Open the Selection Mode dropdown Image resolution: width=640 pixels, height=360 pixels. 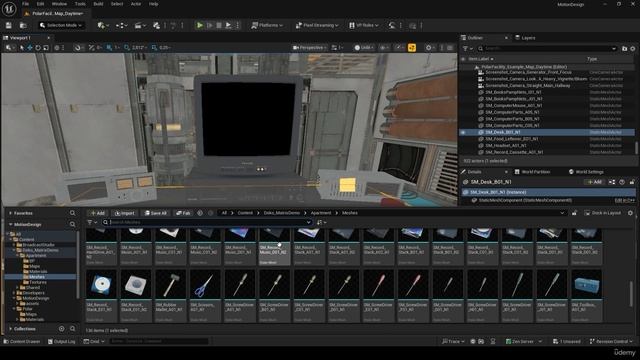(x=61, y=25)
